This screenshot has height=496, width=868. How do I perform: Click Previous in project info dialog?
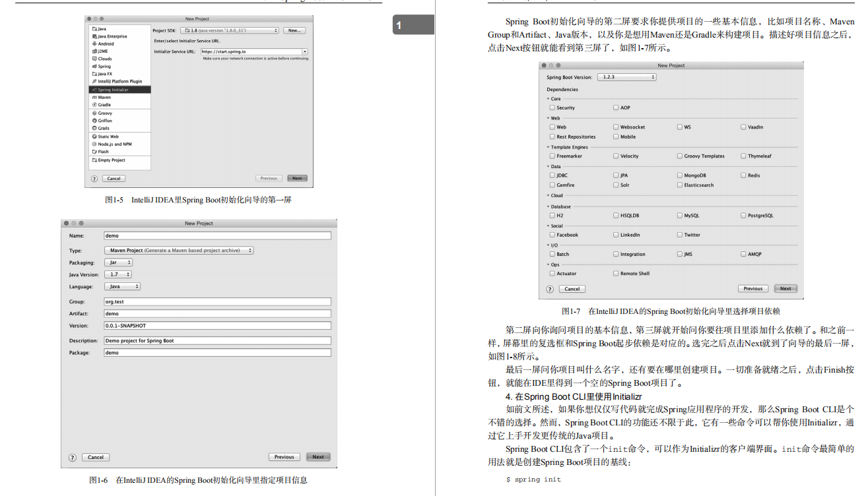[284, 457]
